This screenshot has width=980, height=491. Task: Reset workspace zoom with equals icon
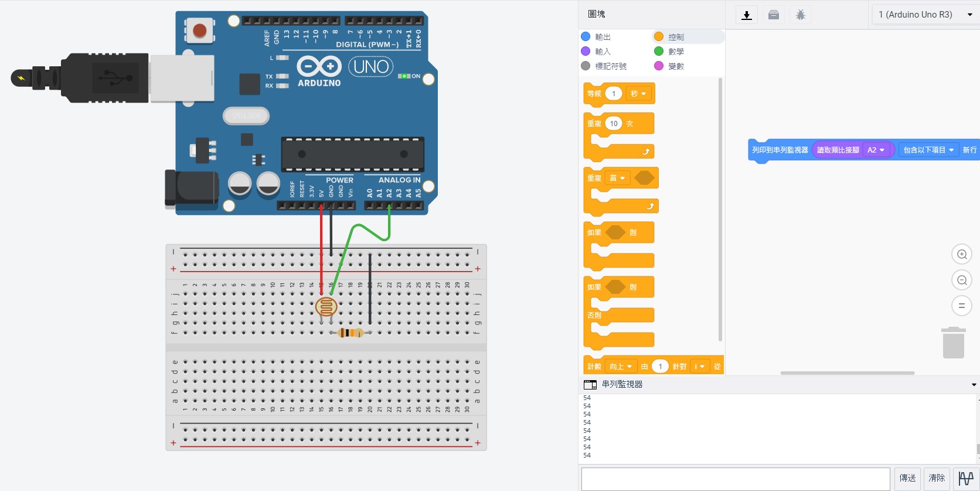(962, 306)
